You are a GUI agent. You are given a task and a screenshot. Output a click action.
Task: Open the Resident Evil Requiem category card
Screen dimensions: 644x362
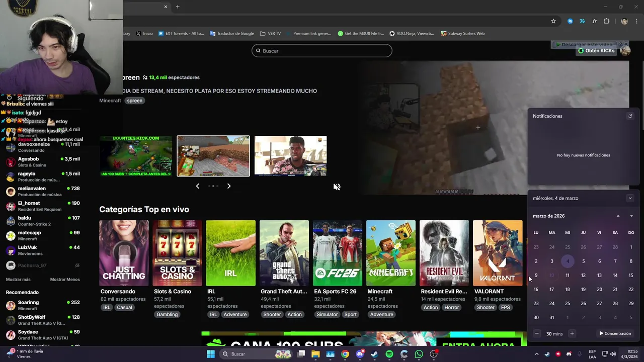click(444, 253)
